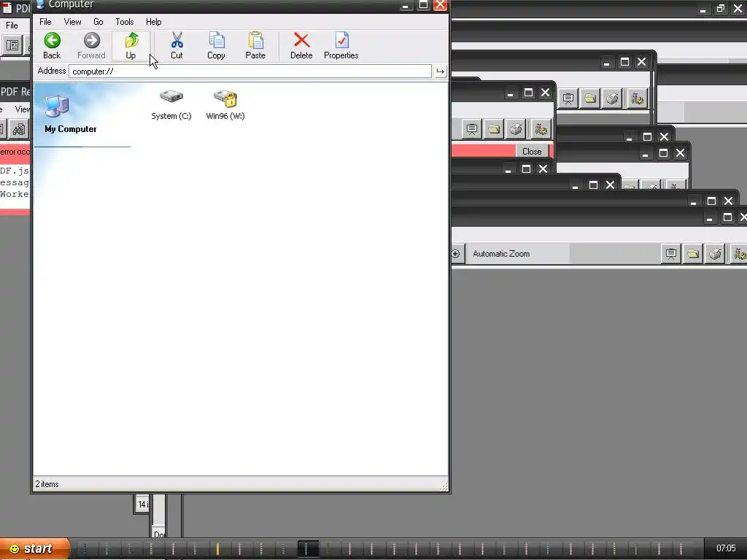Viewport: 747px width, 560px height.
Task: Go back using the green Back arrow
Action: click(x=52, y=46)
